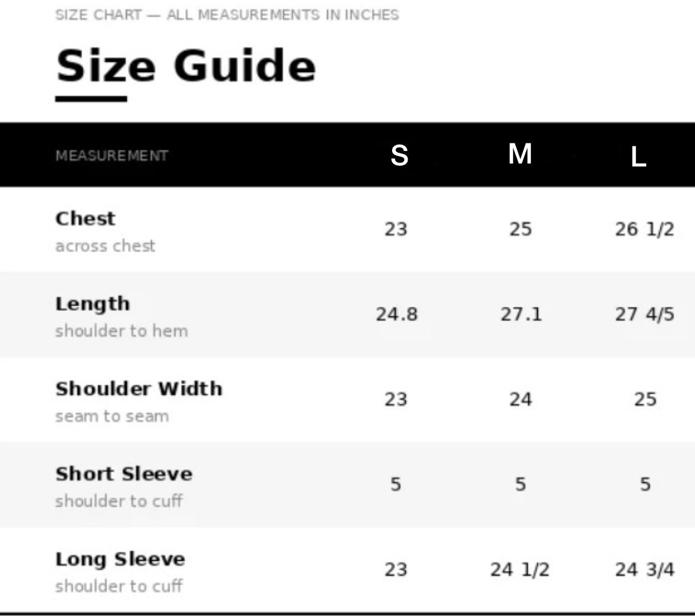This screenshot has width=695, height=616.
Task: Click the Short Sleeve row label
Action: 124,474
